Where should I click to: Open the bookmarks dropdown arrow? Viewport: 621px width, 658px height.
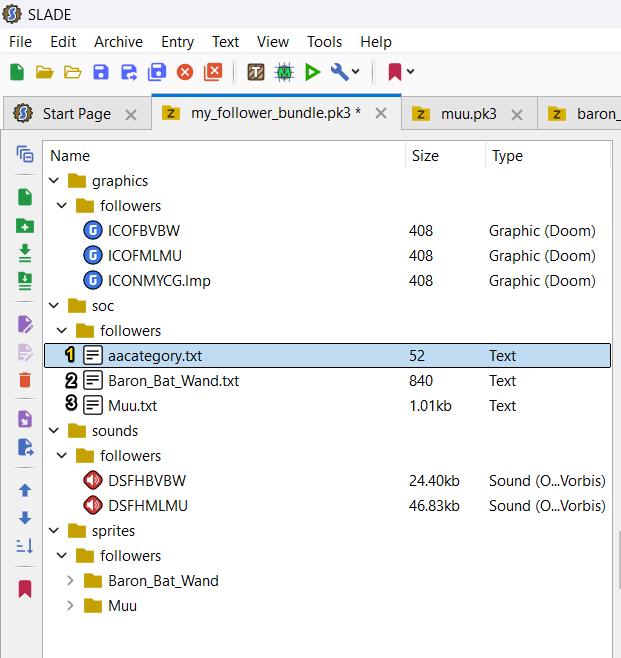coord(411,72)
